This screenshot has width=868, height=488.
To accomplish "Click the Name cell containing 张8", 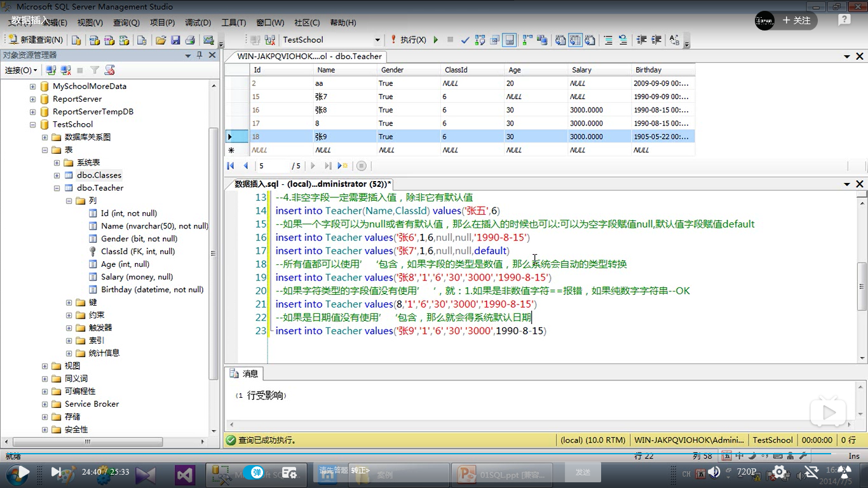I will tap(345, 110).
